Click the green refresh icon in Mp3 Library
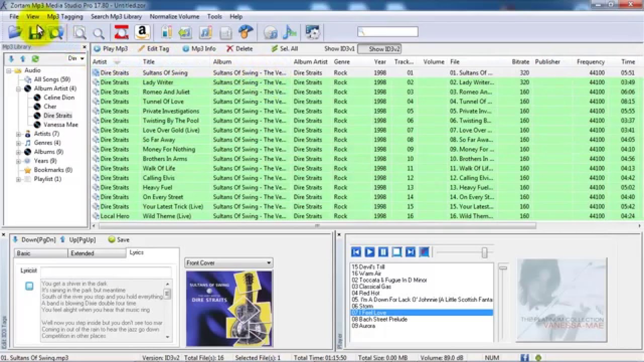 click(35, 59)
